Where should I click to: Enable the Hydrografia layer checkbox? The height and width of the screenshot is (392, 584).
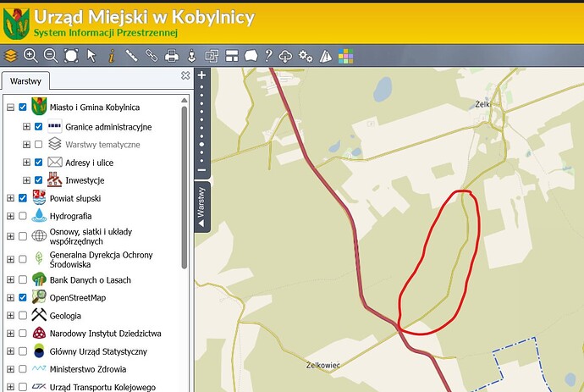pos(23,216)
